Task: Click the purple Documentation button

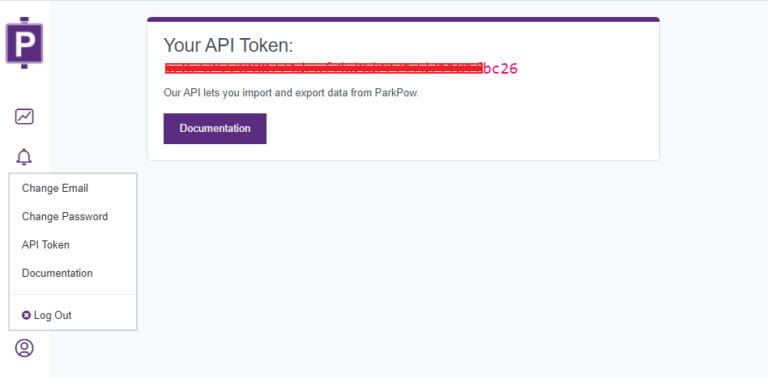Action: tap(215, 129)
